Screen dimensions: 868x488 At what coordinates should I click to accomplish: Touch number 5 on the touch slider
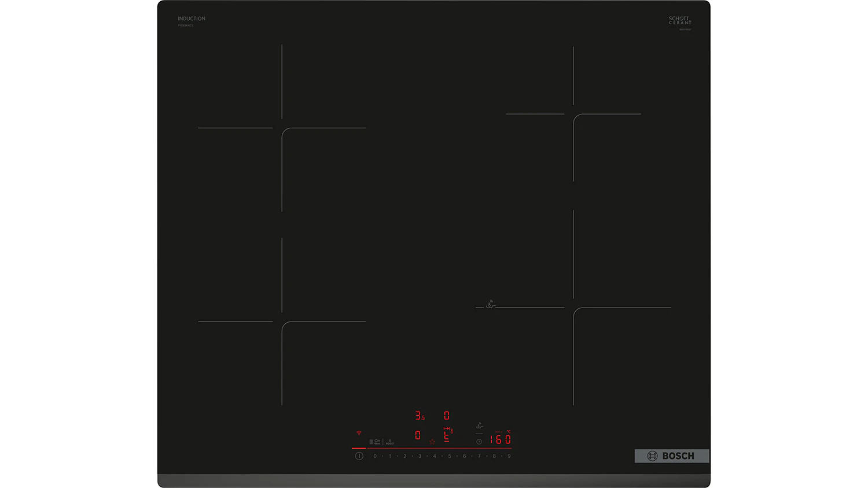[x=450, y=456]
